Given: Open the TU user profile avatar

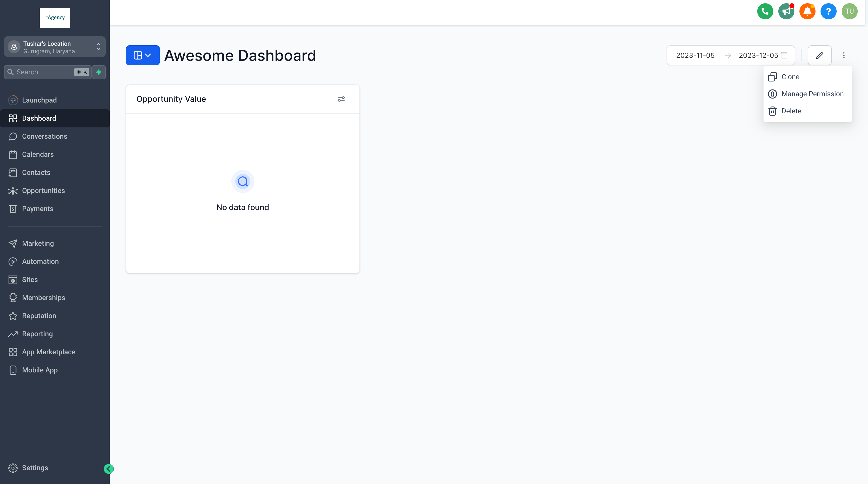Looking at the screenshot, I should pyautogui.click(x=849, y=12).
